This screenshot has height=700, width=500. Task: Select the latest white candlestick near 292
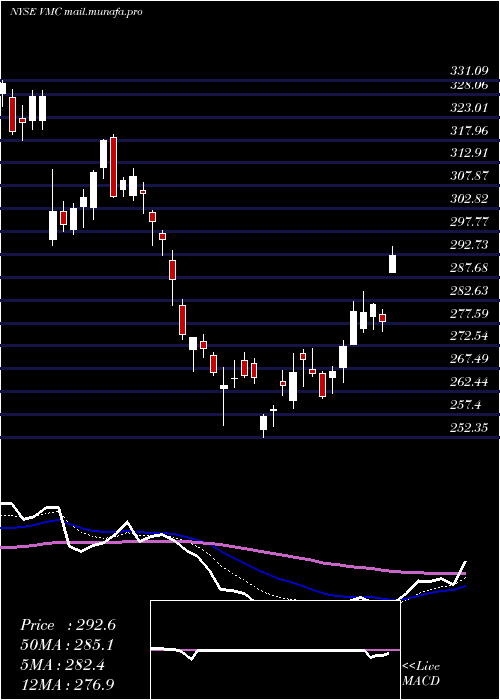392,263
